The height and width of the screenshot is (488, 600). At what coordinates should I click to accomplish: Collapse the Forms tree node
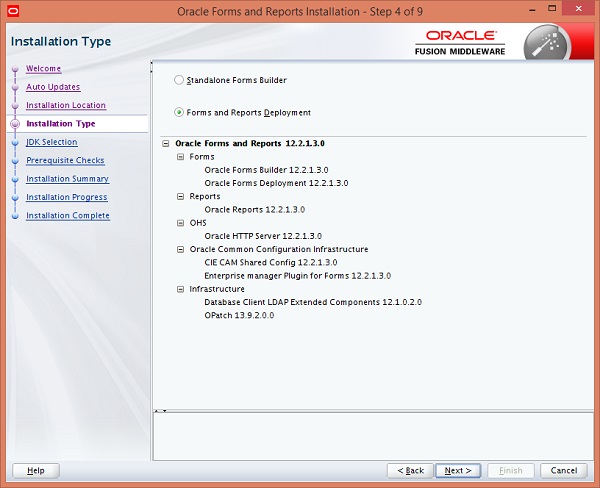click(x=181, y=157)
